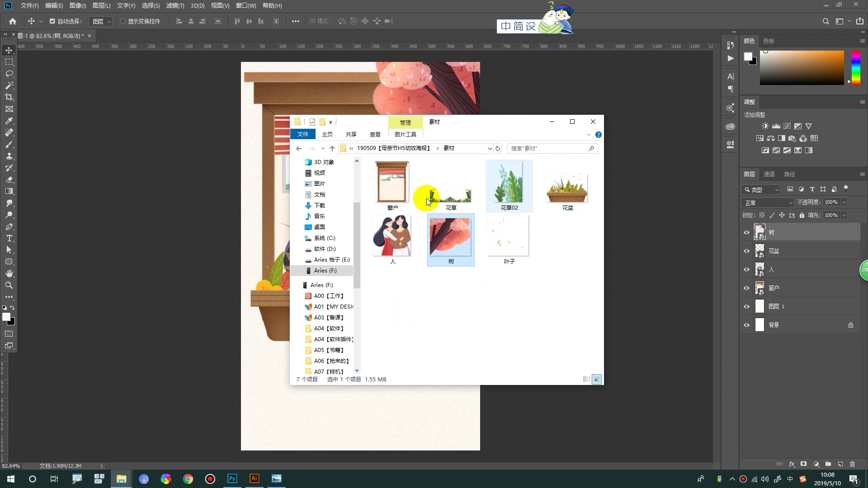Hide the 背景 layer visibility eye

click(746, 325)
